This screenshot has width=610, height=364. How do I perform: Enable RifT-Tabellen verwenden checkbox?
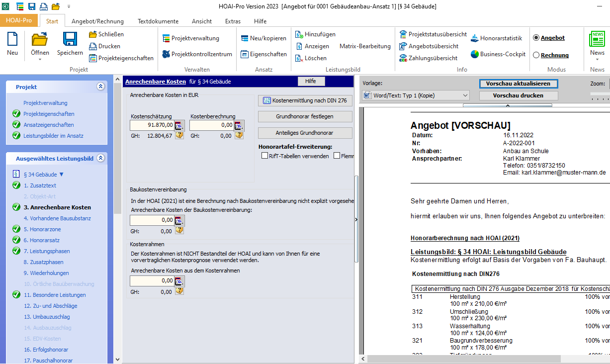tap(264, 156)
